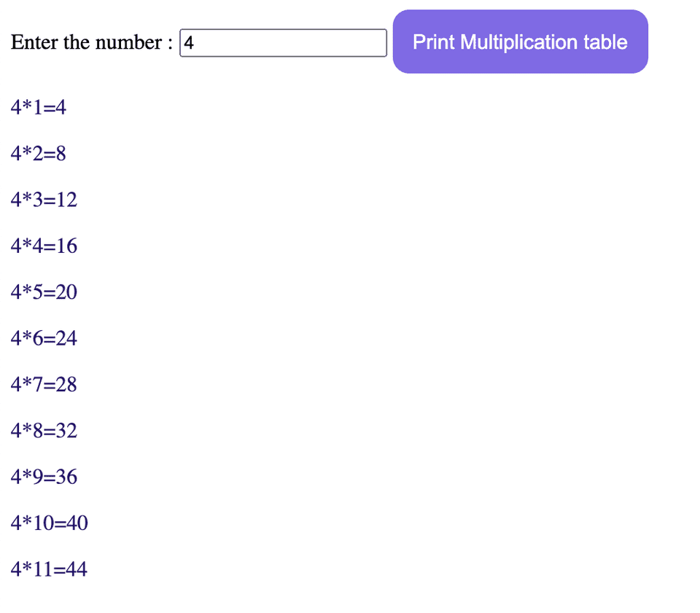Select the 4*5=20 line
Viewport: 700px width, 613px height.
pos(43,292)
